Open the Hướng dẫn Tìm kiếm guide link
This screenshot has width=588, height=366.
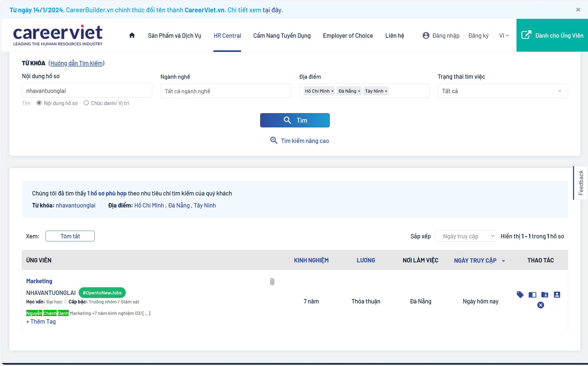pos(76,63)
